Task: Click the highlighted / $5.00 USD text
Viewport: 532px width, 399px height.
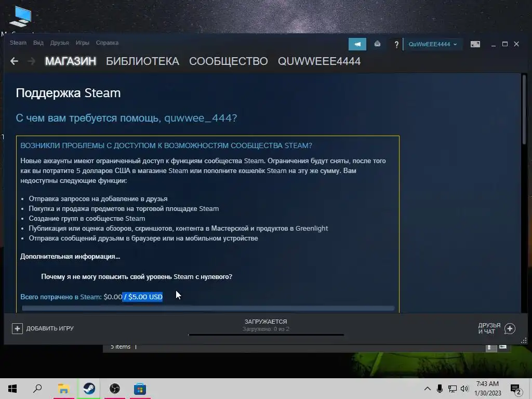Action: pos(142,297)
